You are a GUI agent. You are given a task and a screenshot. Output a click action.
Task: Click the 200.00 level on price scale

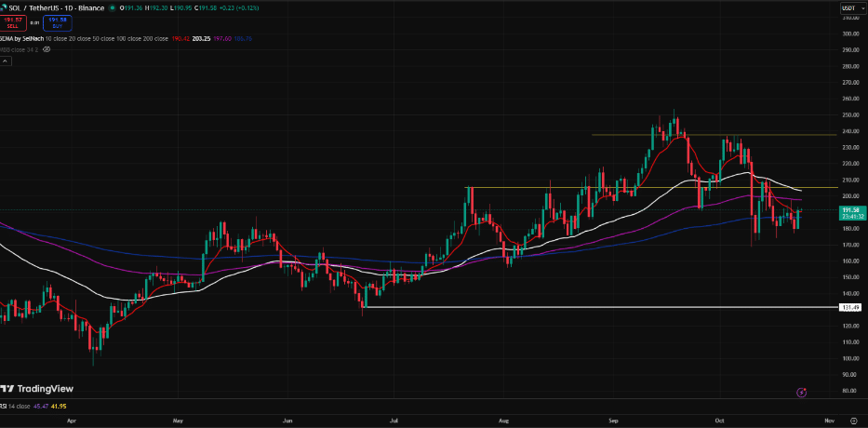[x=849, y=196]
